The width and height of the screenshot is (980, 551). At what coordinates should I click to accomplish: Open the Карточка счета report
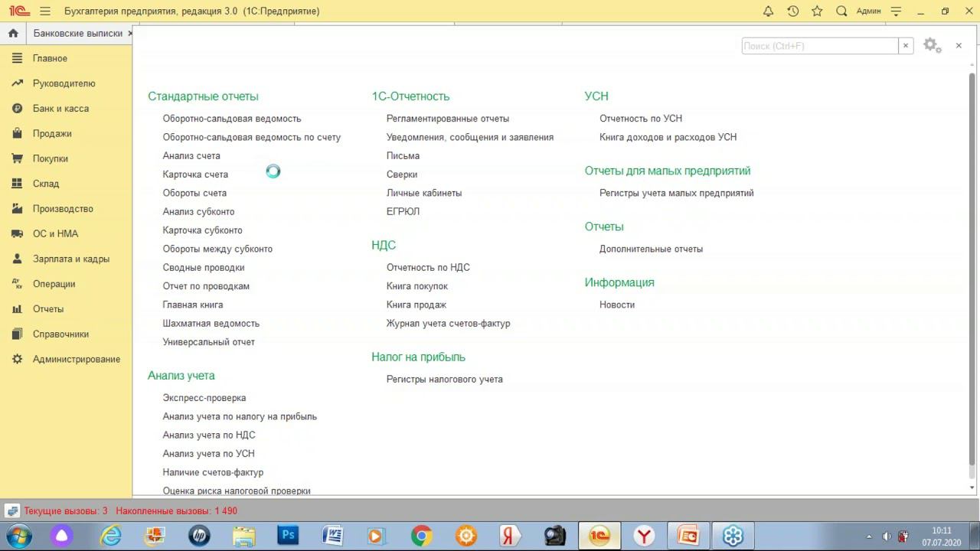click(x=195, y=174)
